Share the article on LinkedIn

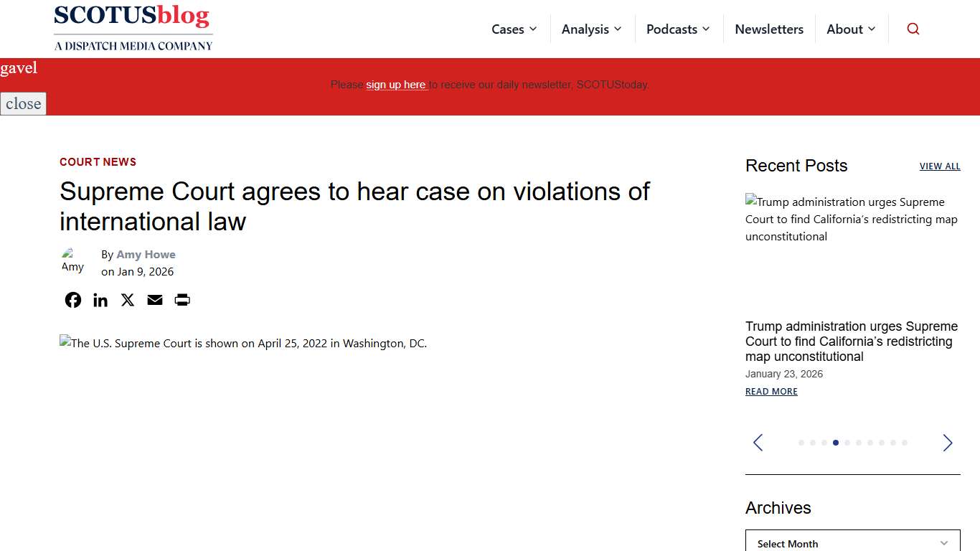[x=100, y=299]
